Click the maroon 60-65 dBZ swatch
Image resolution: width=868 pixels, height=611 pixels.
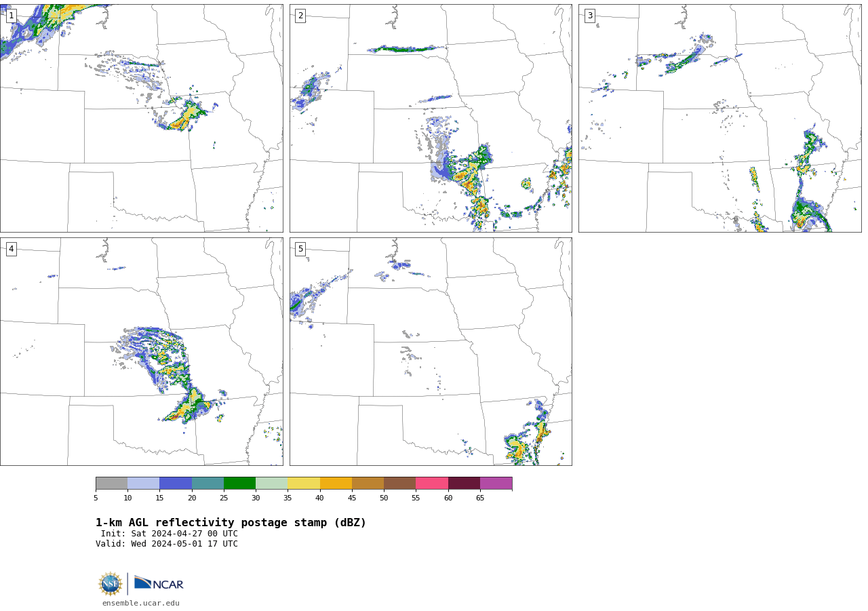coord(464,484)
